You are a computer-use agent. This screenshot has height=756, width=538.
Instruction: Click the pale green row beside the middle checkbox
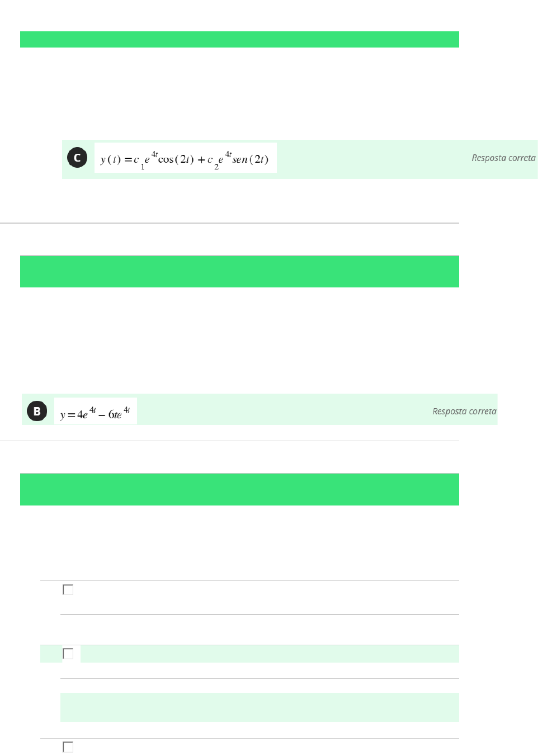point(268,654)
